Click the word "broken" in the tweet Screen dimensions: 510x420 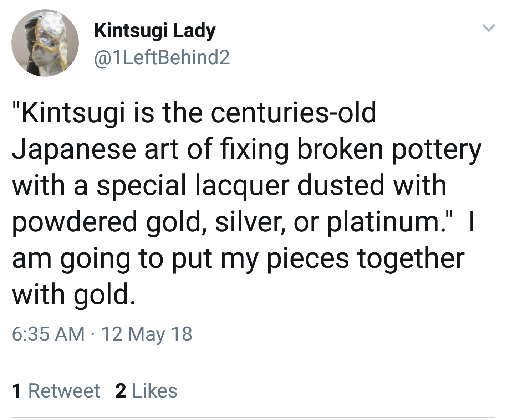[340, 149]
